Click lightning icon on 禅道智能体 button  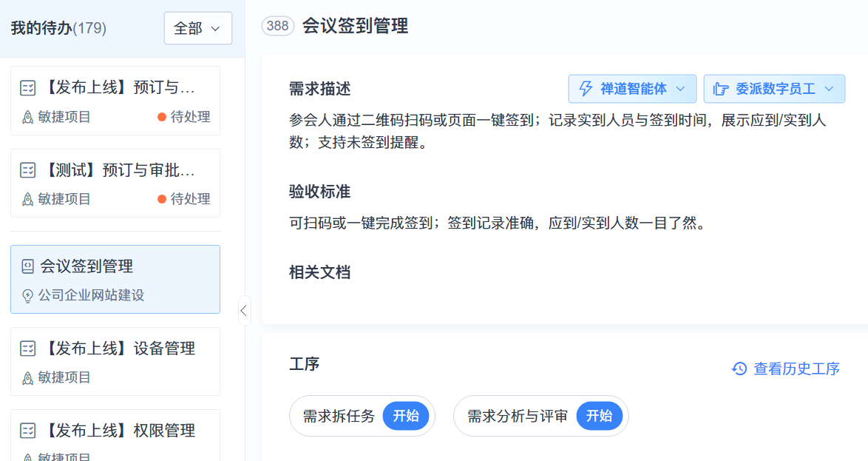[586, 89]
